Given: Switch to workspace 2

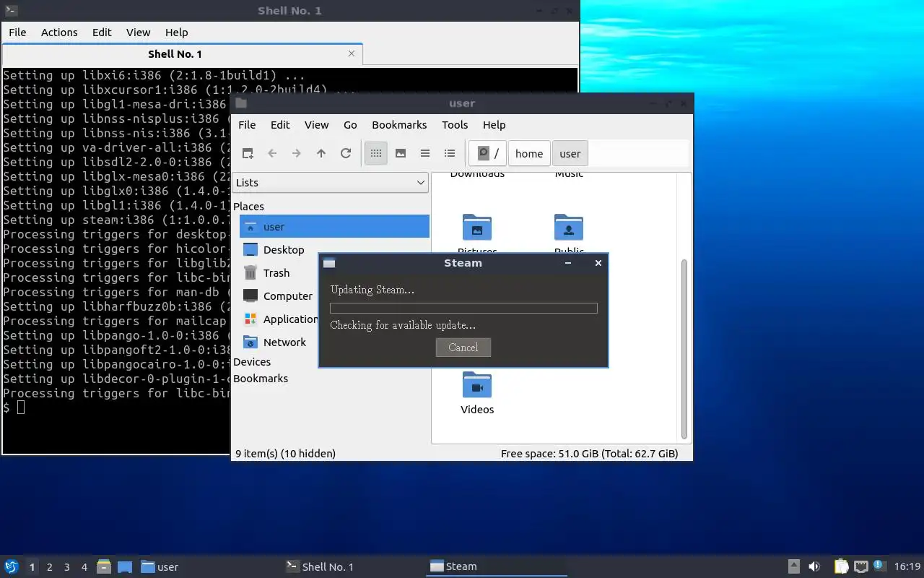Looking at the screenshot, I should [x=49, y=567].
